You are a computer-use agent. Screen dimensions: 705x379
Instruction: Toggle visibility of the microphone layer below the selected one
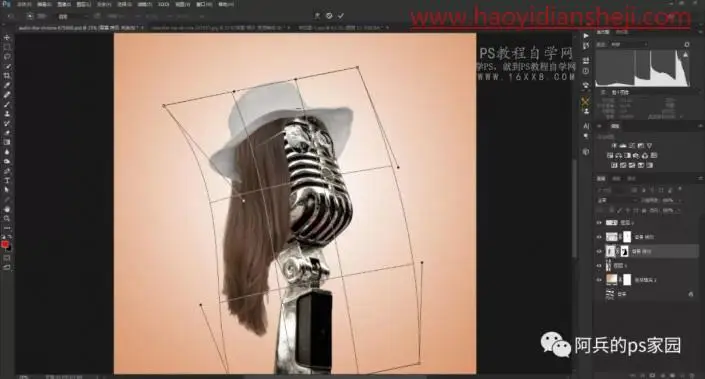pos(599,266)
